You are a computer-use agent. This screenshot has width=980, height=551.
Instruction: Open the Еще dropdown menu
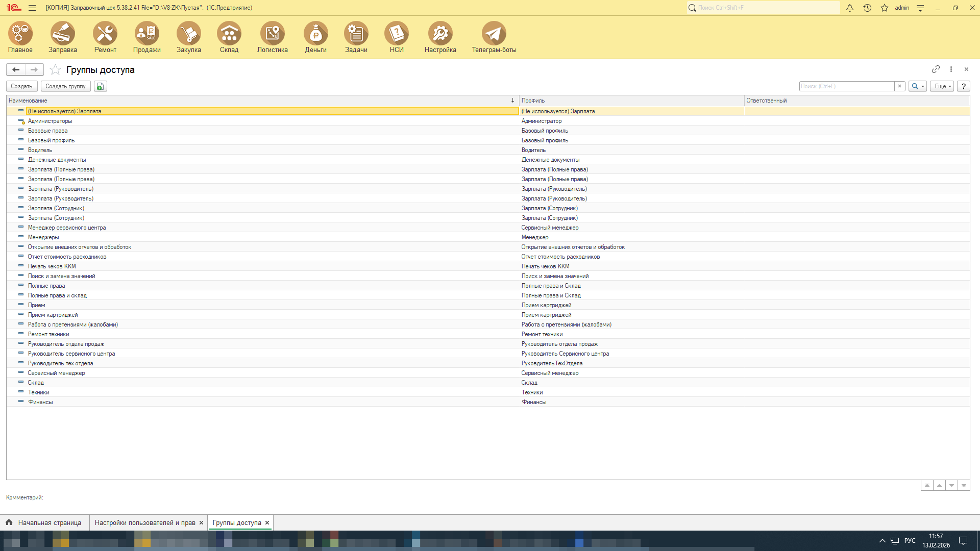pos(942,86)
